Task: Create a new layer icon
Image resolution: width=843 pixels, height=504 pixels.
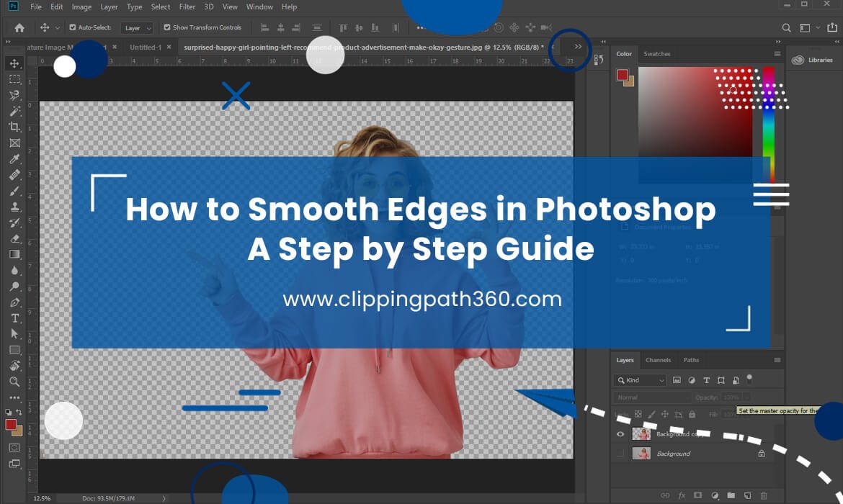Action: tap(747, 495)
